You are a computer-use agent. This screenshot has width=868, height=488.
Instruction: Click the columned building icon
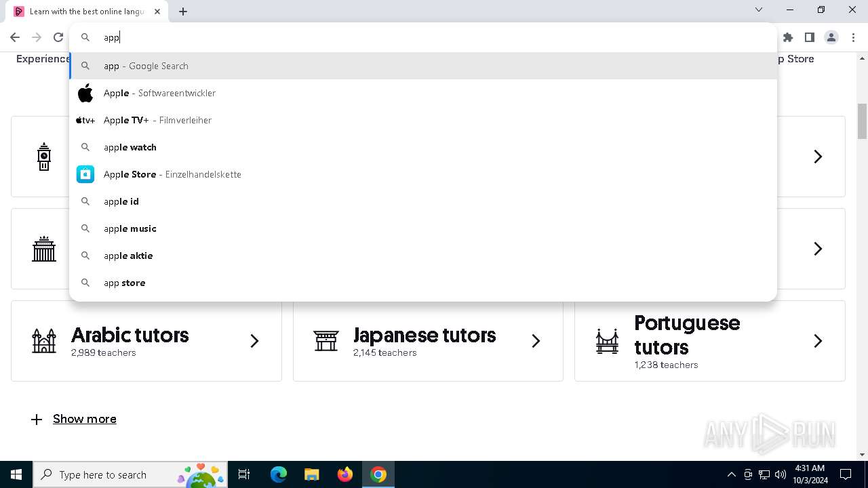click(44, 249)
